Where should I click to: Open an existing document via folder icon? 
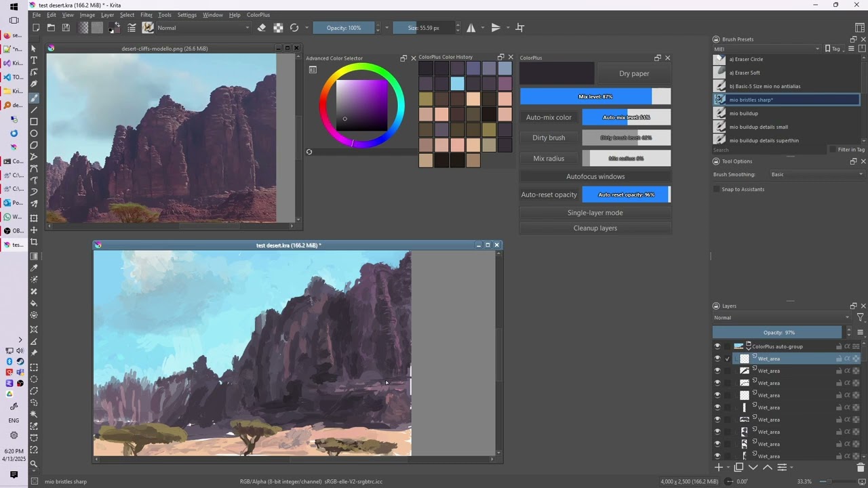[52, 28]
